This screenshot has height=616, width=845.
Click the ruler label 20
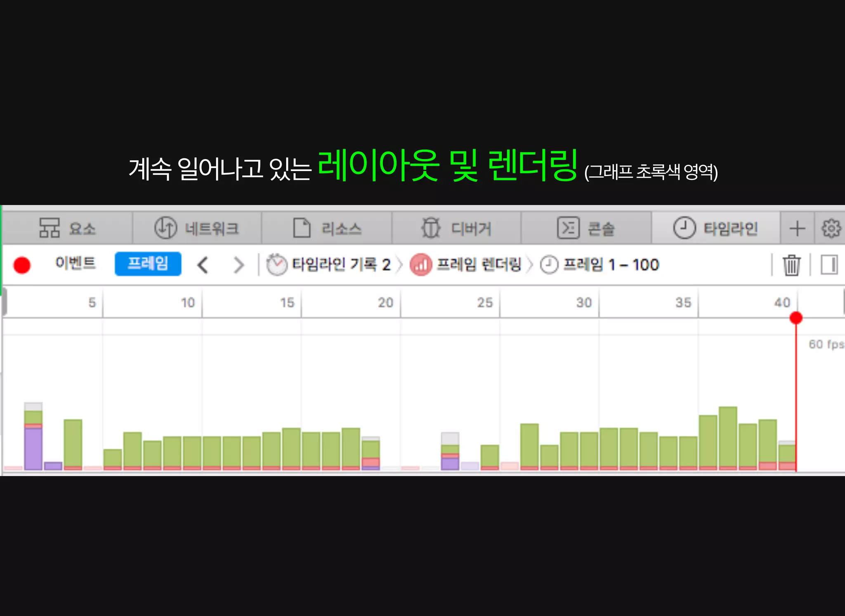385,303
